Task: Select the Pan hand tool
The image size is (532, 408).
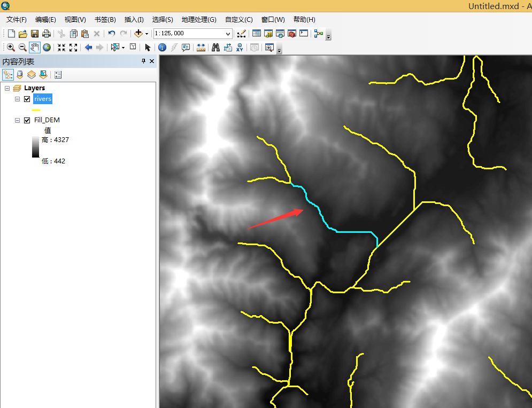Action: [35, 48]
